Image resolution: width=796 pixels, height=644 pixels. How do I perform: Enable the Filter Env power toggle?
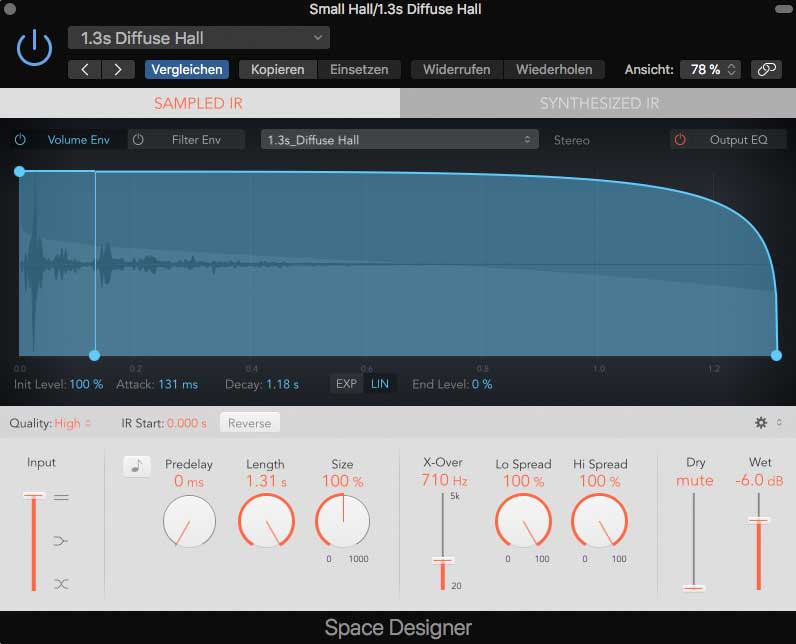pos(139,140)
